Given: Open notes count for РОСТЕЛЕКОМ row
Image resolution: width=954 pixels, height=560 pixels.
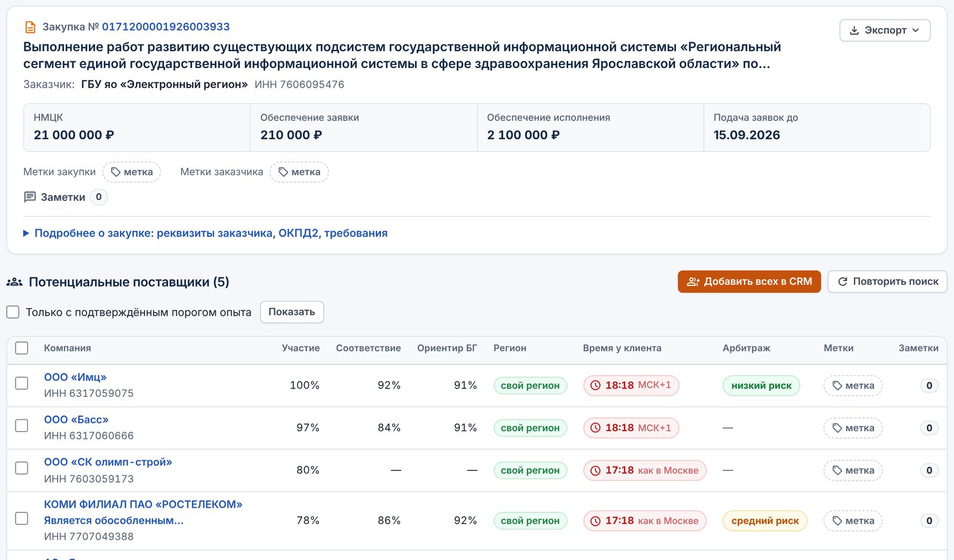Looking at the screenshot, I should pyautogui.click(x=929, y=521).
